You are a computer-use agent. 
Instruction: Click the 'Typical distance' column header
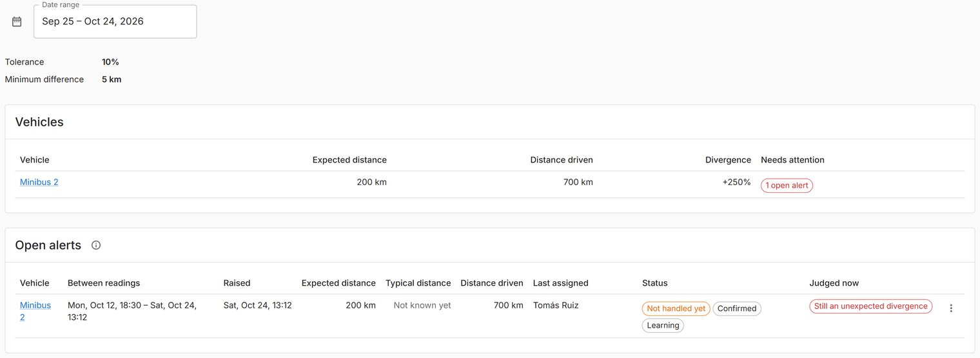click(418, 283)
